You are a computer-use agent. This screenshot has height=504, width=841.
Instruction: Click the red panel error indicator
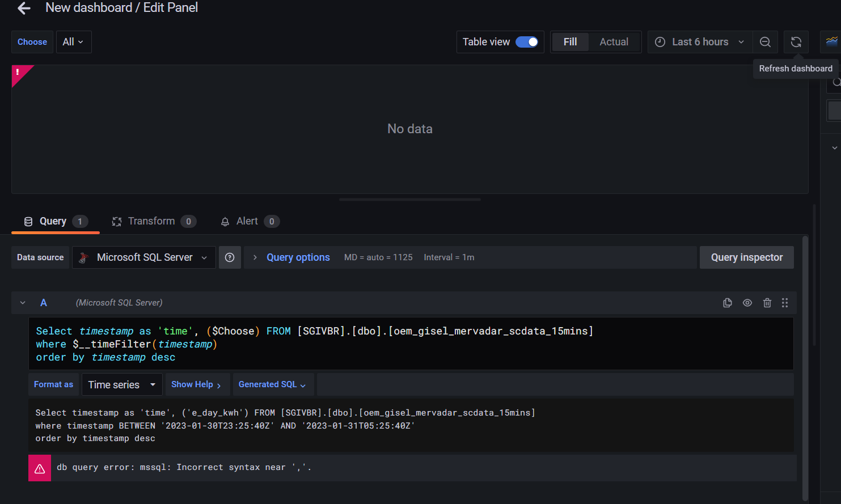tap(19, 73)
